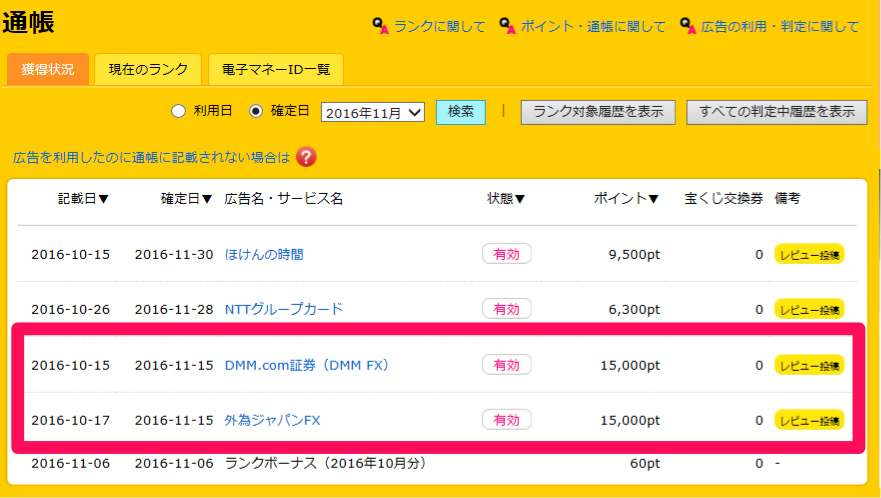Switch to the 電子マネーID一覧 tab
The image size is (881, 498).
tap(276, 69)
